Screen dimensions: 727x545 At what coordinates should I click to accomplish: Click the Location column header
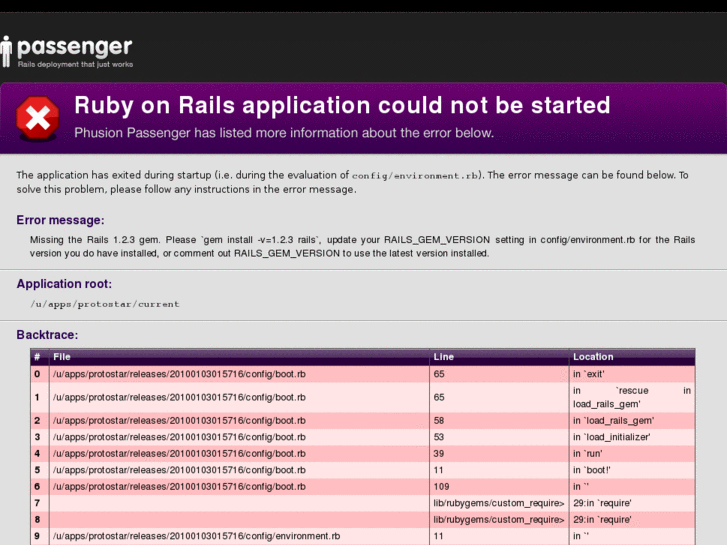593,357
